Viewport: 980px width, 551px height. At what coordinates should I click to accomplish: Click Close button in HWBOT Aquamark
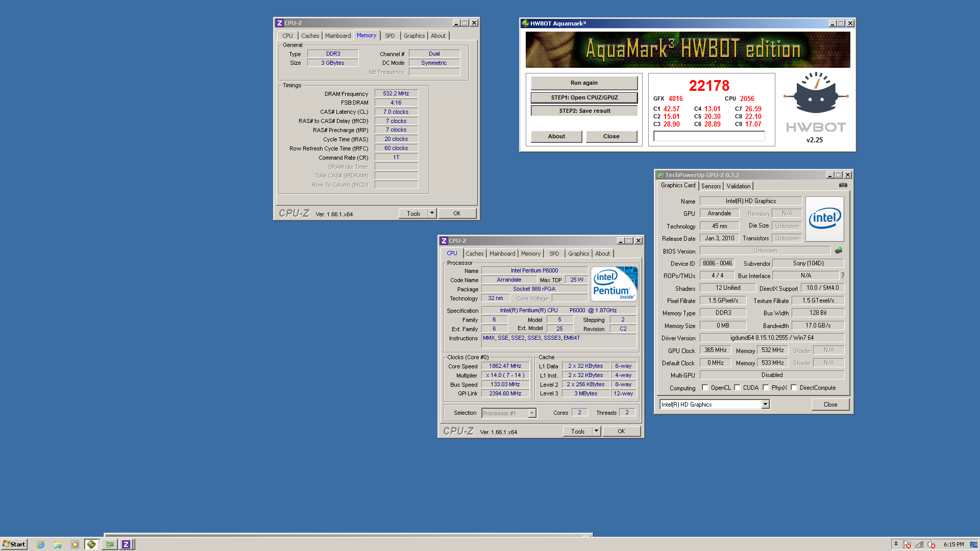[611, 136]
